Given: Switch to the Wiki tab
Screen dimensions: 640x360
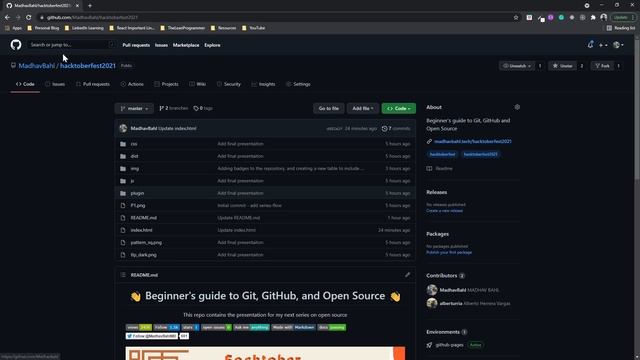Looking at the screenshot, I should (x=198, y=84).
